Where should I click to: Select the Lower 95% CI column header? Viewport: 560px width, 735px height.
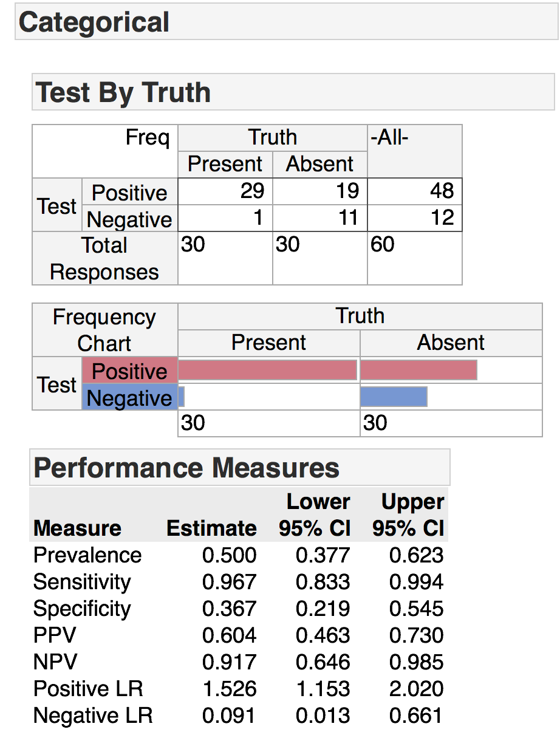tap(315, 515)
